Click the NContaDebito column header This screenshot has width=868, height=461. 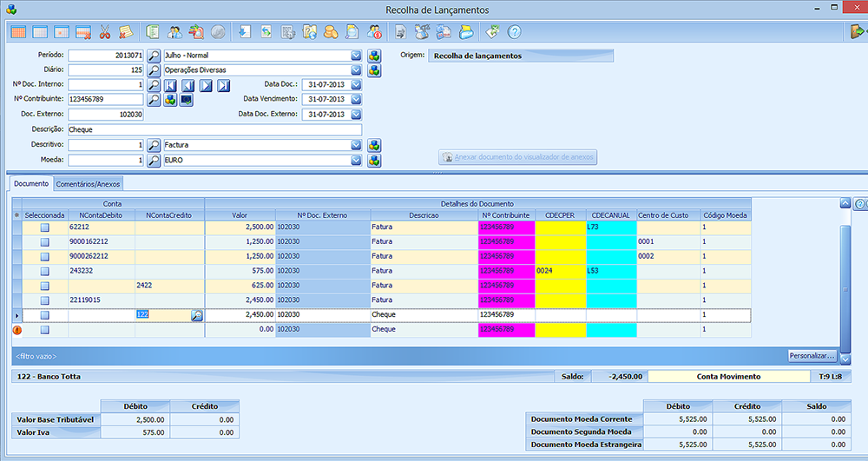point(100,215)
